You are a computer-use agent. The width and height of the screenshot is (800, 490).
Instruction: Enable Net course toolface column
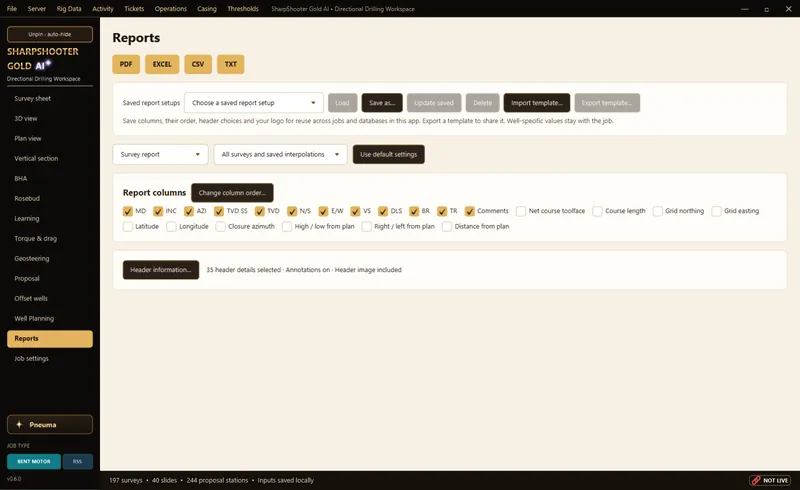tap(521, 211)
